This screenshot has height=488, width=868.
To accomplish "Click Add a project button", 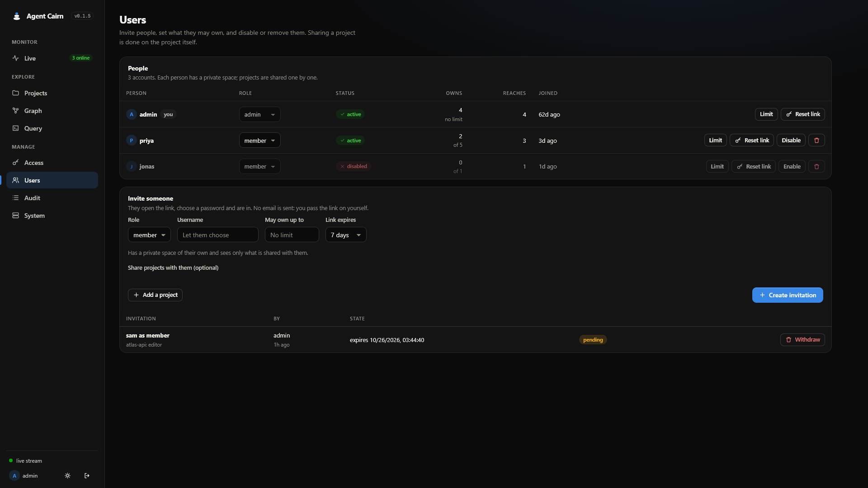I will click(155, 295).
